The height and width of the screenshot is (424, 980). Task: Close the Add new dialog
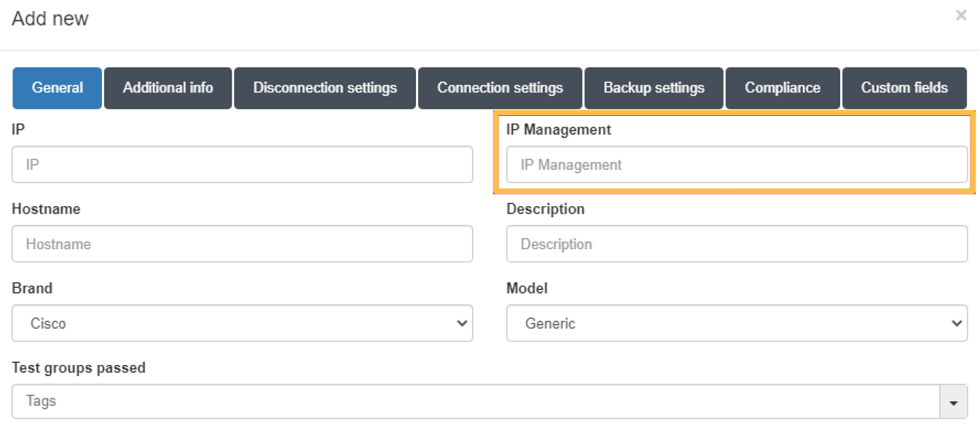(961, 15)
